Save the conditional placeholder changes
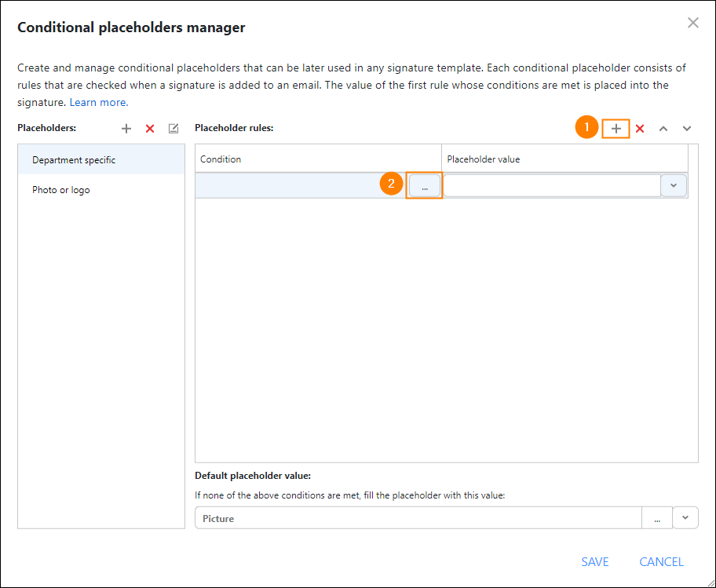 coord(595,561)
